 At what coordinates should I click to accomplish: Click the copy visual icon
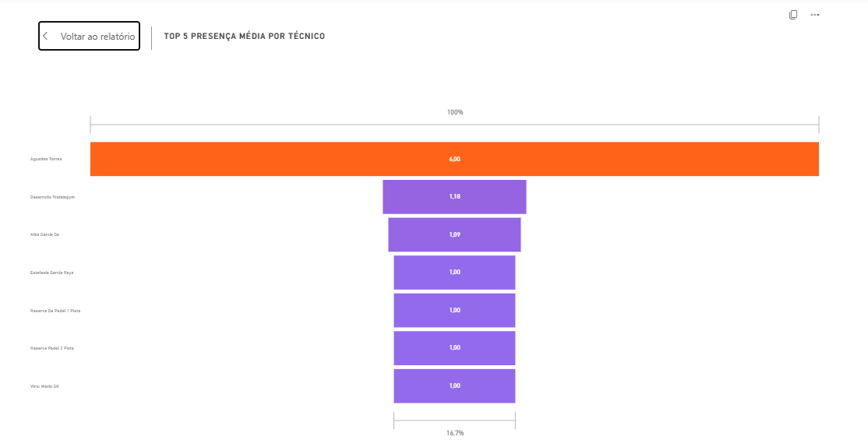pos(792,15)
